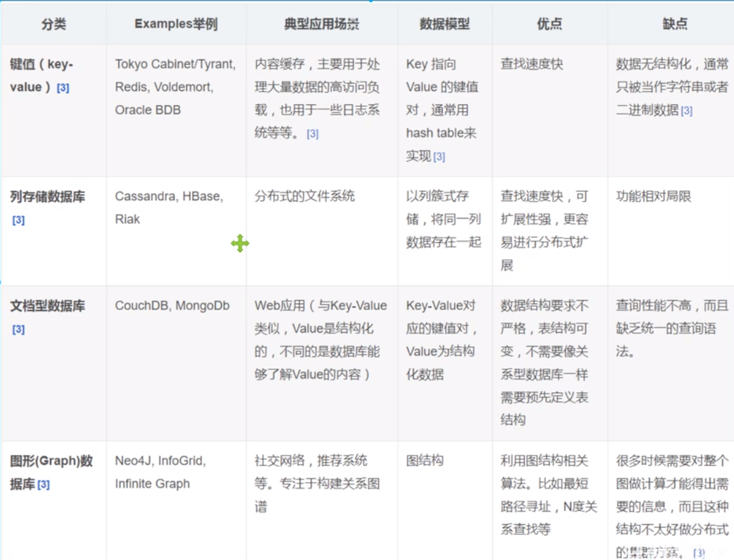This screenshot has height=560, width=734.
Task: Click the 分布式的文件系统 cell text
Action: point(304,196)
